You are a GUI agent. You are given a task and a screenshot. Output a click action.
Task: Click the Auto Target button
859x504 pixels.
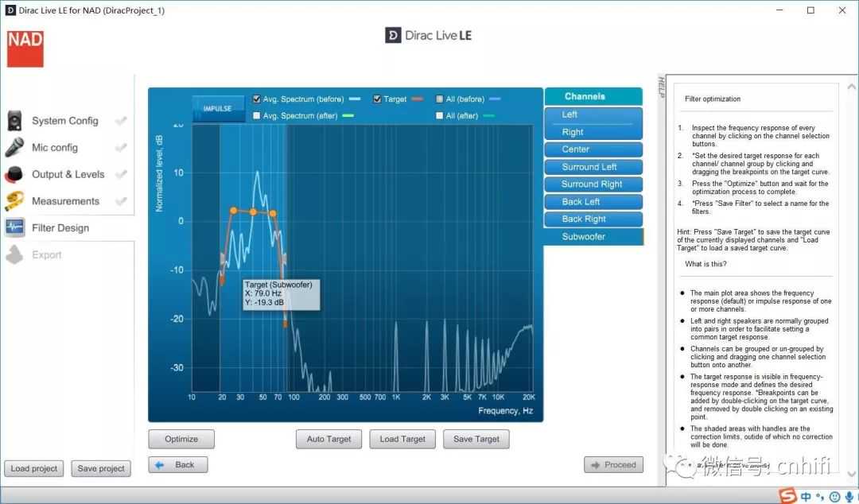328,439
